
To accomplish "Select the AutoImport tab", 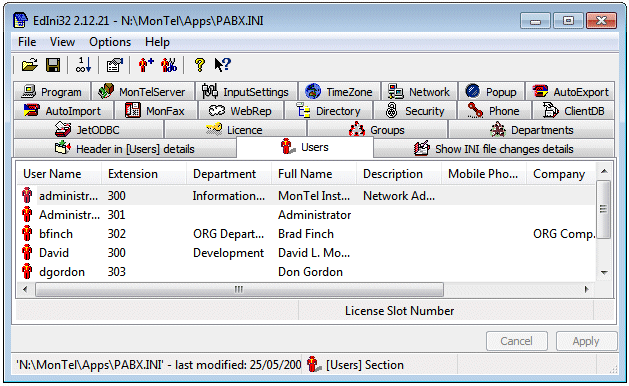I will [x=63, y=110].
